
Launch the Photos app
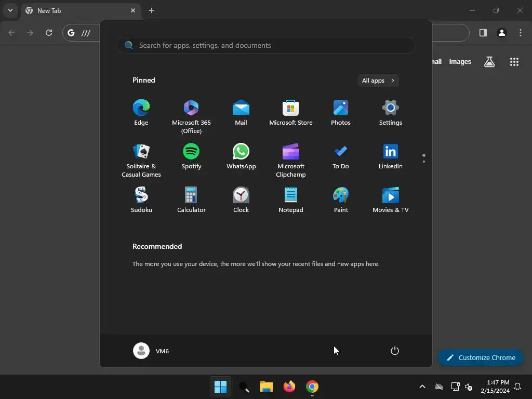point(341,113)
